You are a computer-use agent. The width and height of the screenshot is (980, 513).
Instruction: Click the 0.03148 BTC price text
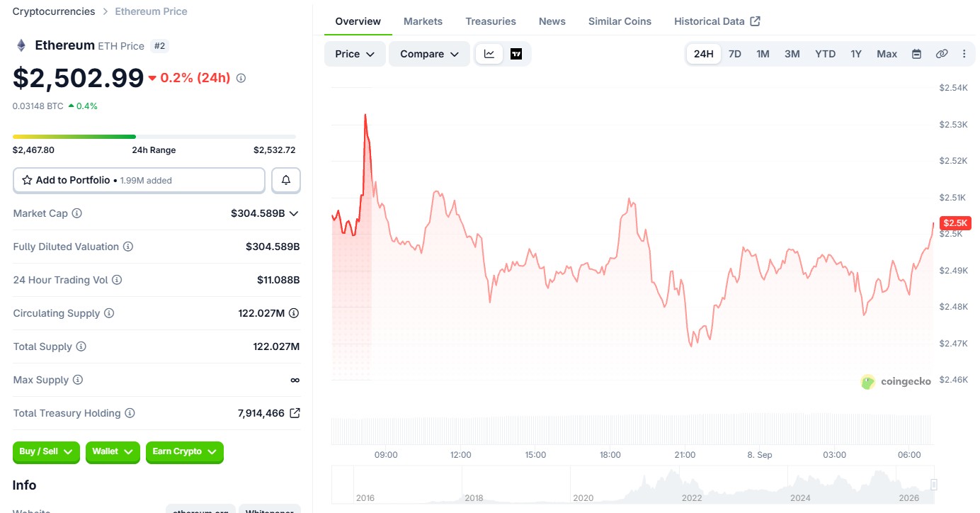click(38, 106)
